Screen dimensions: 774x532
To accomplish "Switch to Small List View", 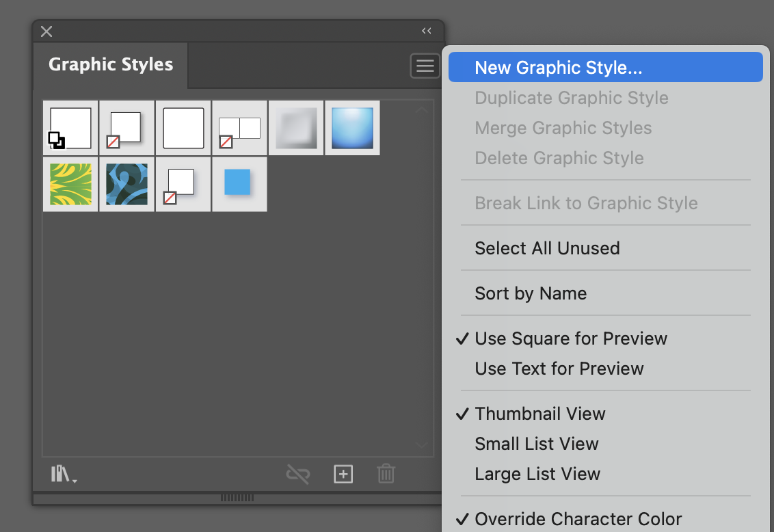I will pyautogui.click(x=536, y=444).
